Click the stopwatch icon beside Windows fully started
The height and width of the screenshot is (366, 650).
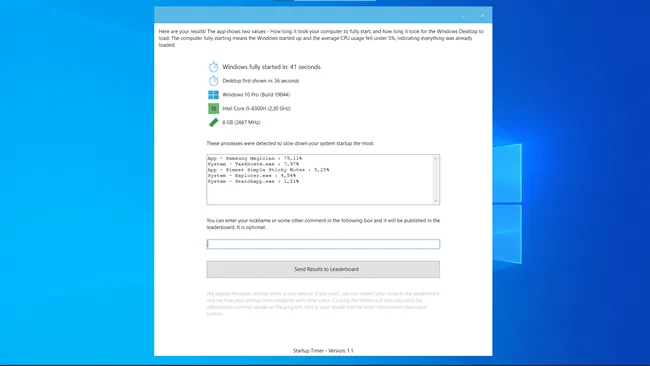213,67
